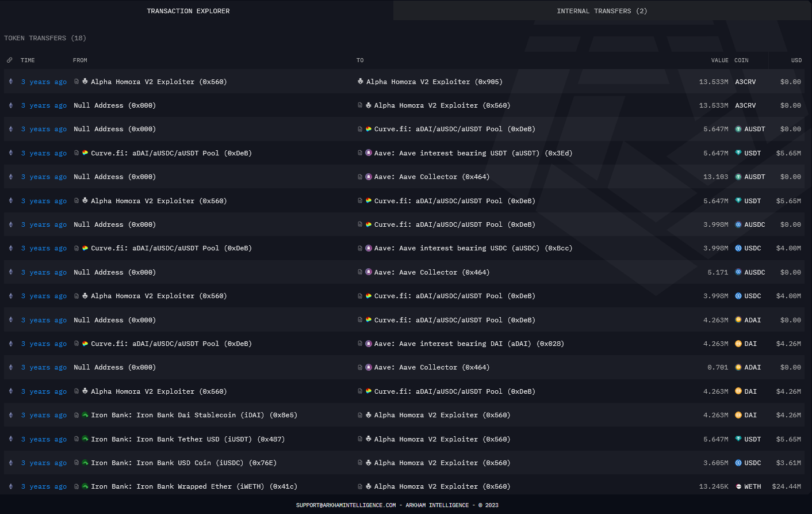812x514 pixels.
Task: Open Iron Bank USD Coin (iUSDC) (0x76E)
Action: tap(183, 463)
